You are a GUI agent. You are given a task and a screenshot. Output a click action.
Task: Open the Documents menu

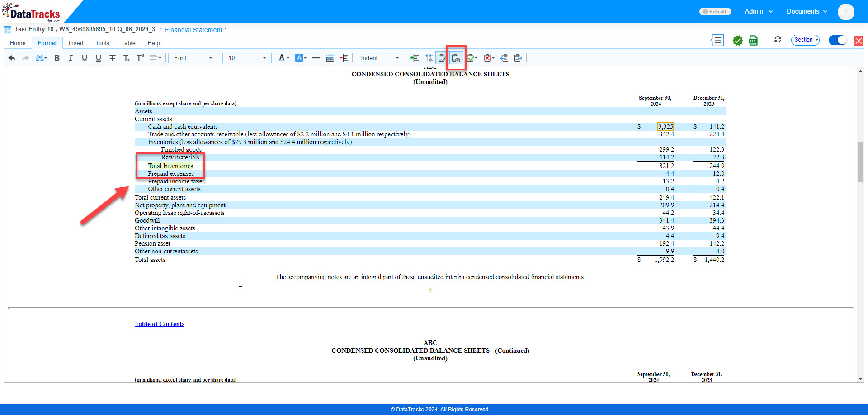[807, 11]
